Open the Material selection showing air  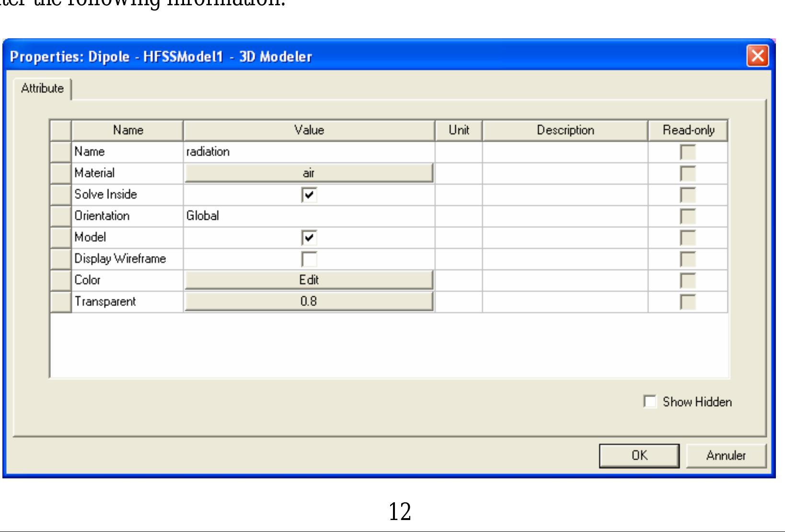pyautogui.click(x=309, y=173)
